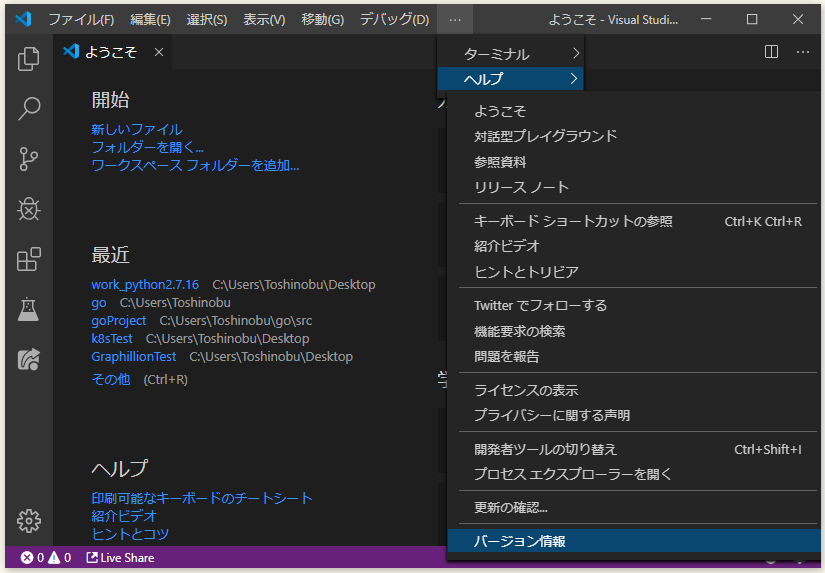The width and height of the screenshot is (825, 573).
Task: Choose 開発者ツールの切り替え menu item
Action: (x=634, y=449)
